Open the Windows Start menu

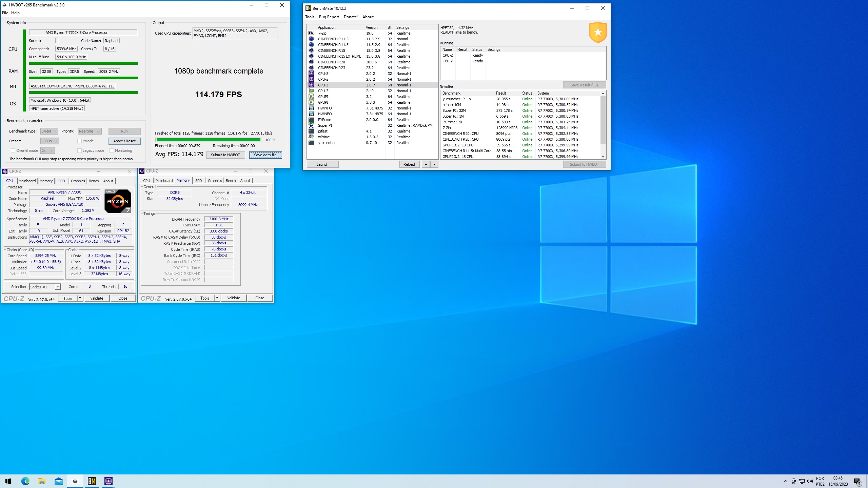(8, 481)
